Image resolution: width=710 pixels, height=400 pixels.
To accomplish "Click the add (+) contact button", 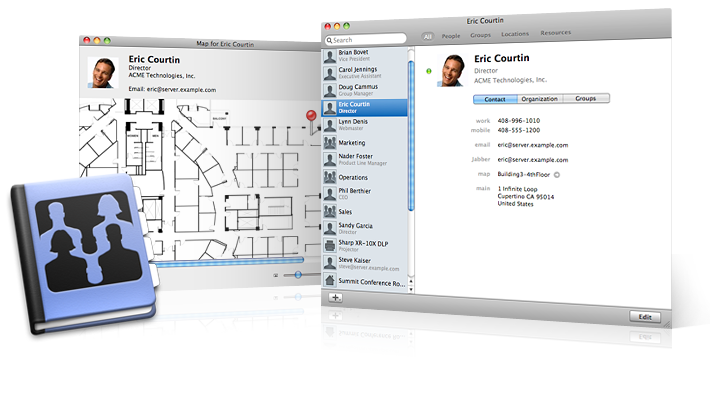I will (335, 298).
